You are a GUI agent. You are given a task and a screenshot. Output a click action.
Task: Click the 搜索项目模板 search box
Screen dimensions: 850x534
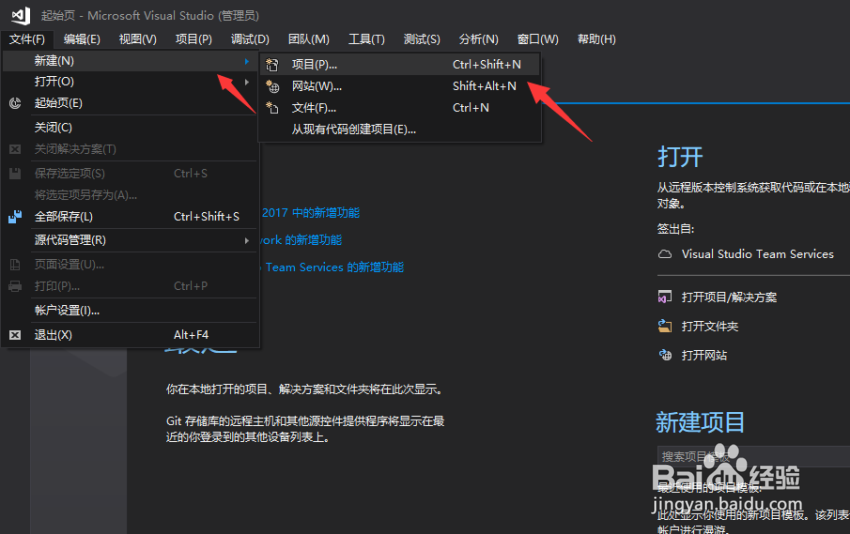pos(754,456)
